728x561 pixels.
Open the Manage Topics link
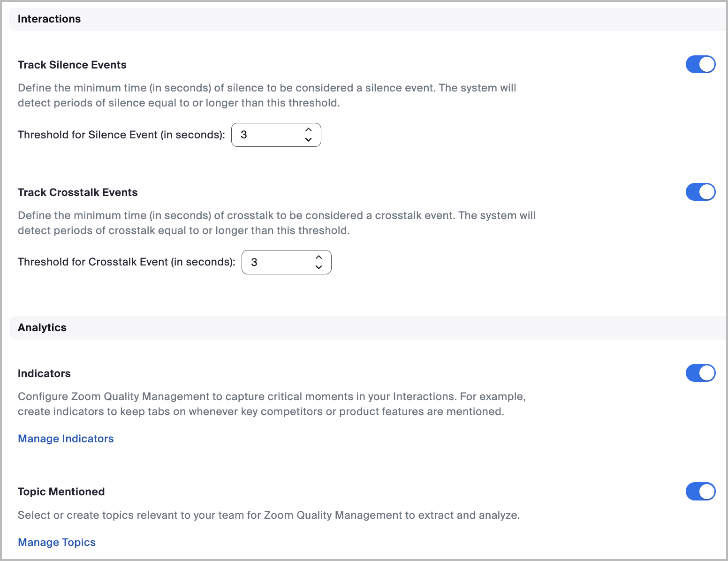coord(57,542)
